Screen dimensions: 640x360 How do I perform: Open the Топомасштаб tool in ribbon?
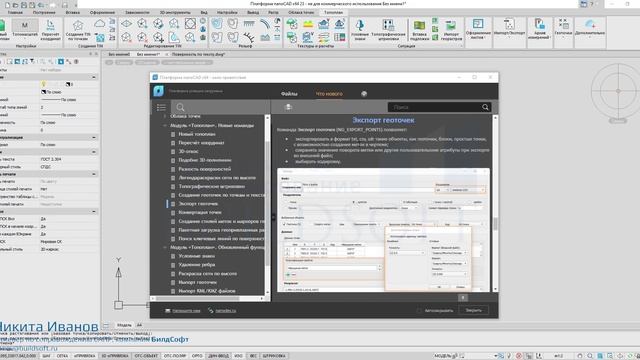[24, 29]
